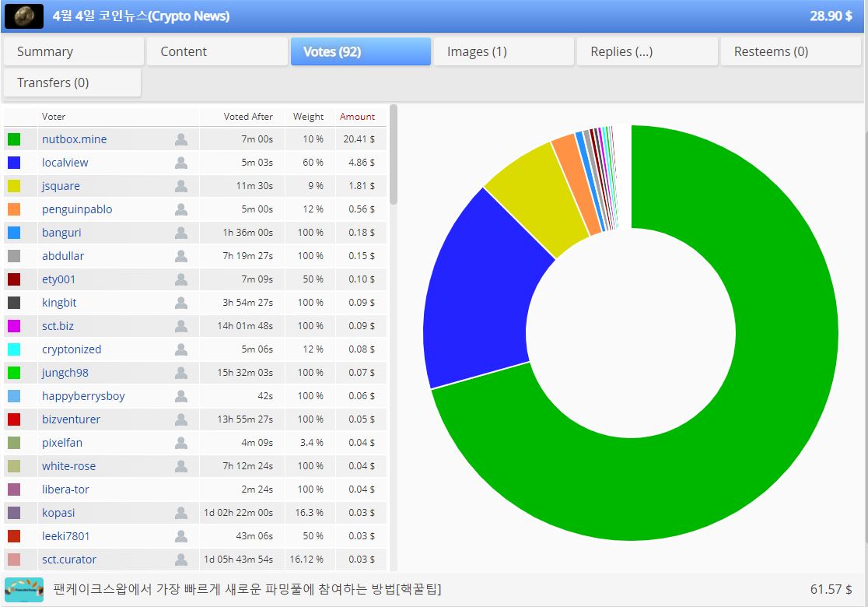Open the Resteems (0) tab
This screenshot has width=868, height=607.
point(790,51)
